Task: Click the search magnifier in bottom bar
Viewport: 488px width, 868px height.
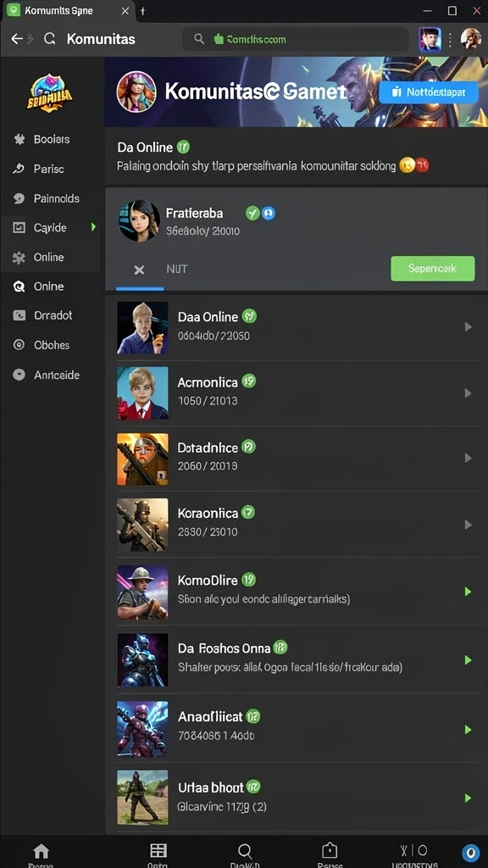Action: point(245,851)
